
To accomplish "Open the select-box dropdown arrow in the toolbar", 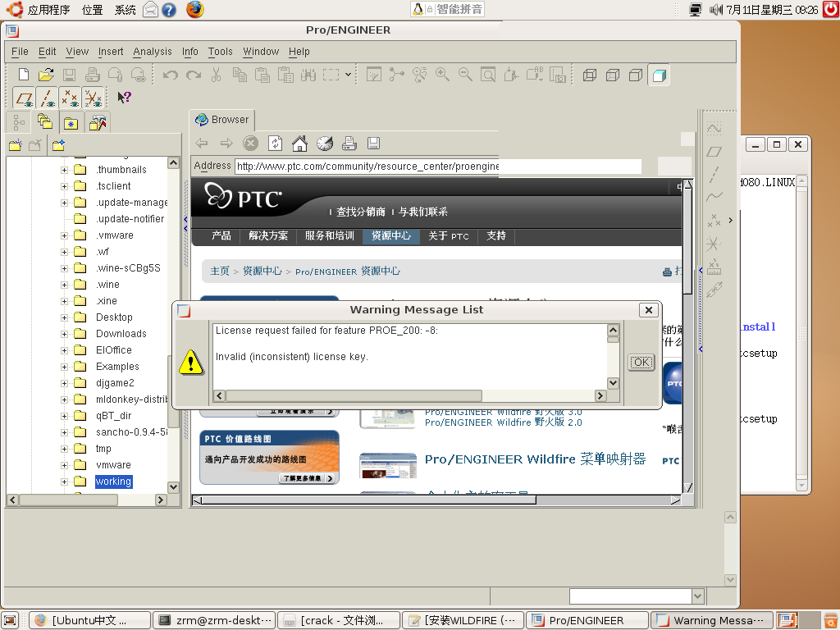I will click(348, 75).
